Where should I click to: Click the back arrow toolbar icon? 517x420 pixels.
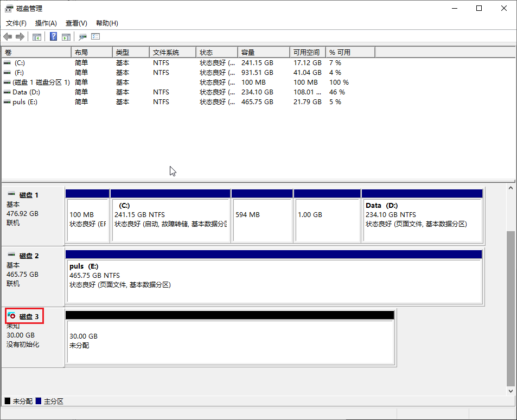[8, 37]
